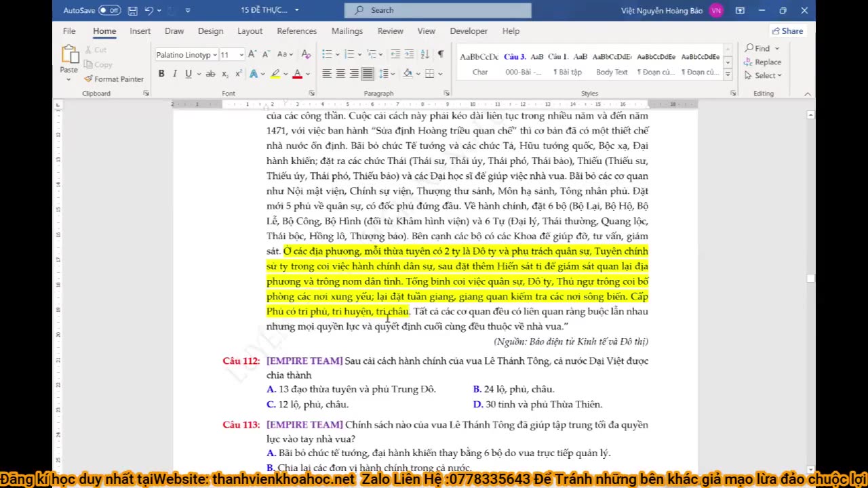Viewport: 868px width, 488px height.
Task: Click the Numbering list icon
Action: [349, 54]
